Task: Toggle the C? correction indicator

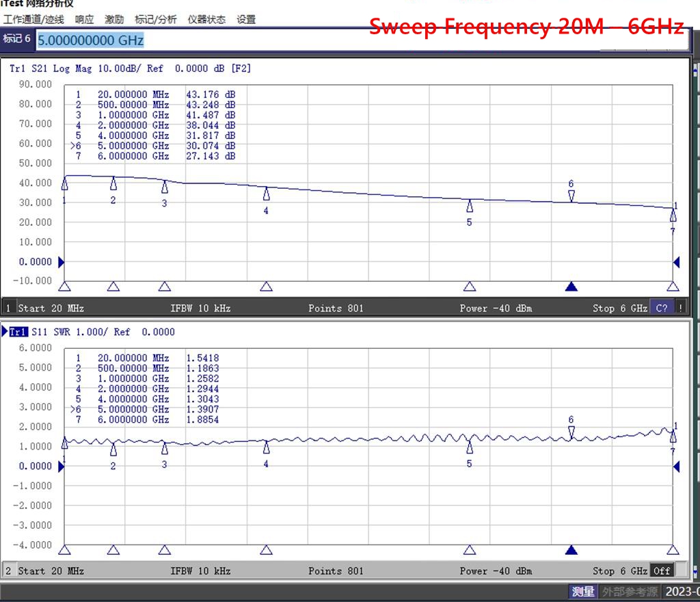Action: (x=661, y=309)
